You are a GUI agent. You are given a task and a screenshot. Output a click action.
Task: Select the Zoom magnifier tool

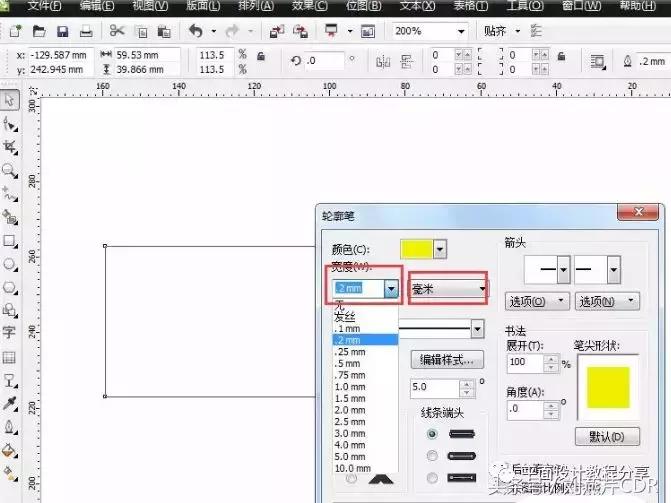click(x=10, y=170)
